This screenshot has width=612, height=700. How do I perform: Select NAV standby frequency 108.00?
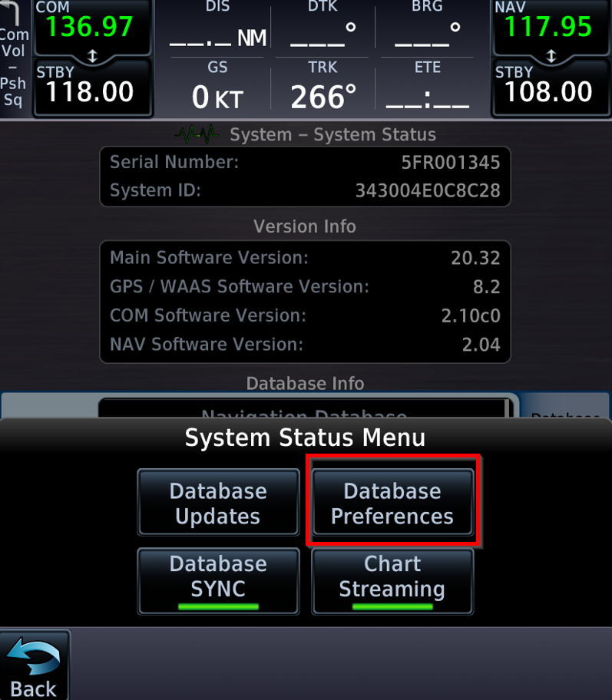[x=551, y=88]
